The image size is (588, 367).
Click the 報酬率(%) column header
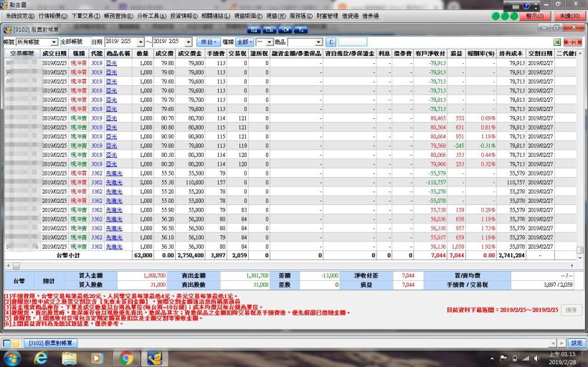point(480,54)
